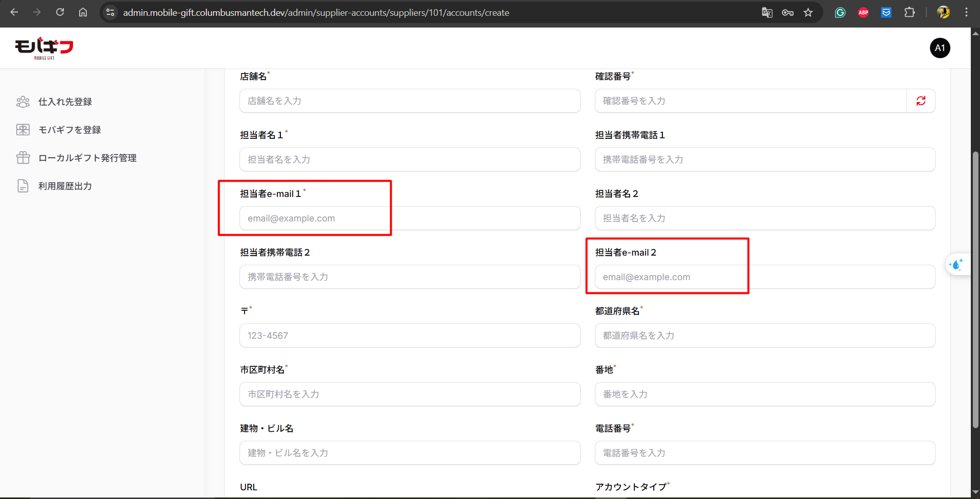Click the モバギフ logo in header
980x499 pixels.
tap(44, 48)
